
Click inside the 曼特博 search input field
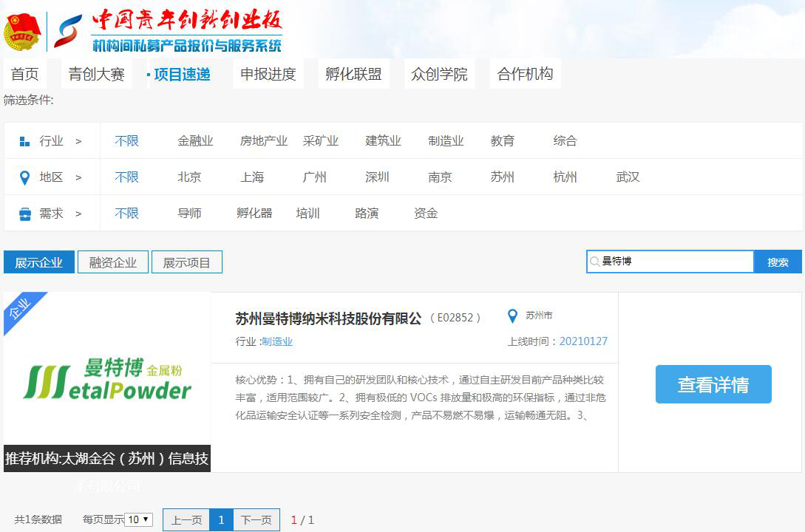[x=665, y=262]
